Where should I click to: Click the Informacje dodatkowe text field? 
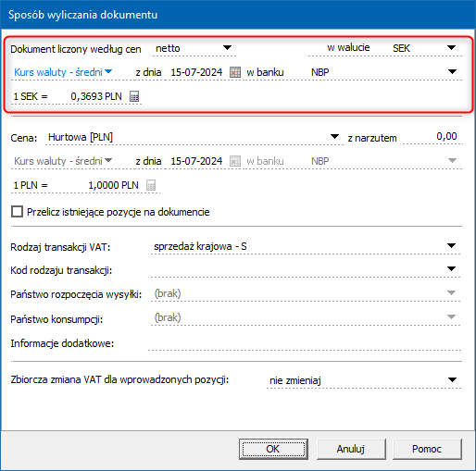305,343
